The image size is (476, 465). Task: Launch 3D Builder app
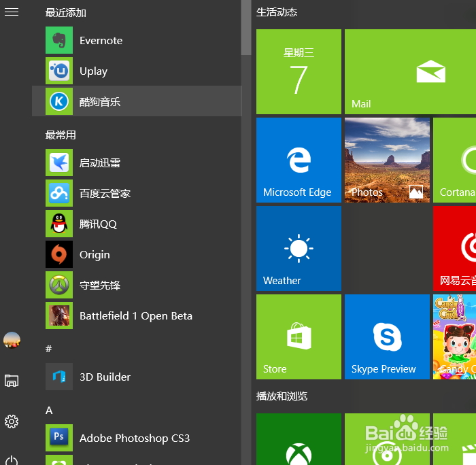tap(137, 377)
